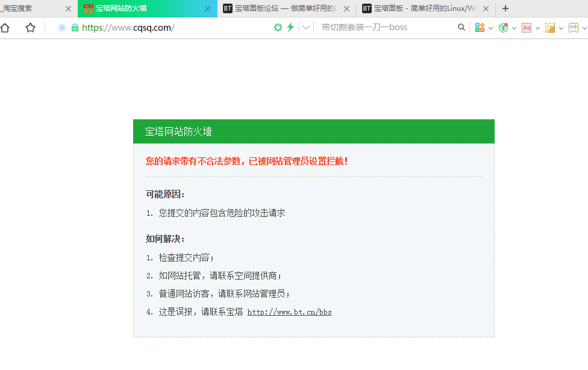Viewport: 588px width, 370px height.
Task: Click text 您提交的内容包含危险的攻击请求
Action: pyautogui.click(x=222, y=213)
